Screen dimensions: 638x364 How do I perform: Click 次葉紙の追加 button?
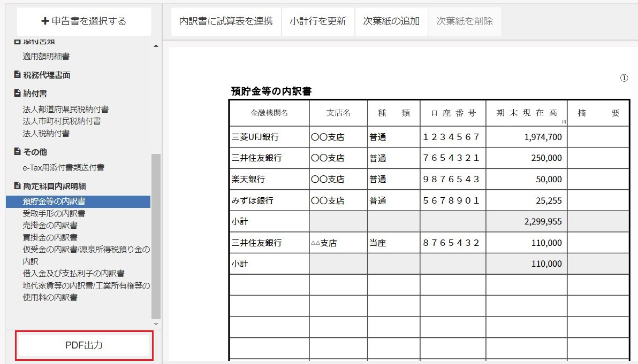(x=391, y=21)
